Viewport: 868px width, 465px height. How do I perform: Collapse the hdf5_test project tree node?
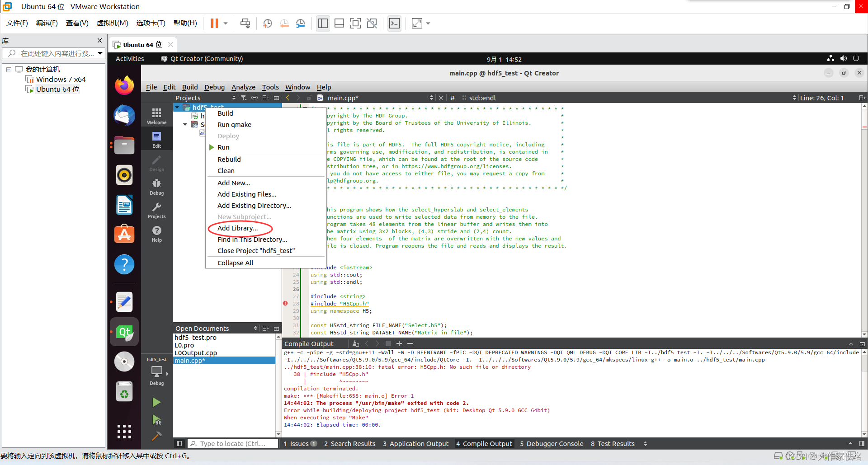177,107
